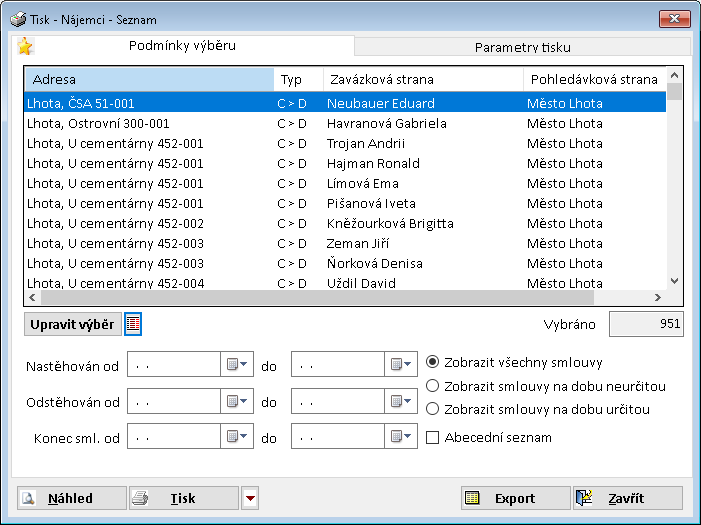The width and height of the screenshot is (701, 525).
Task: Open calendar picker for Konec sml. od date
Action: [x=236, y=437]
